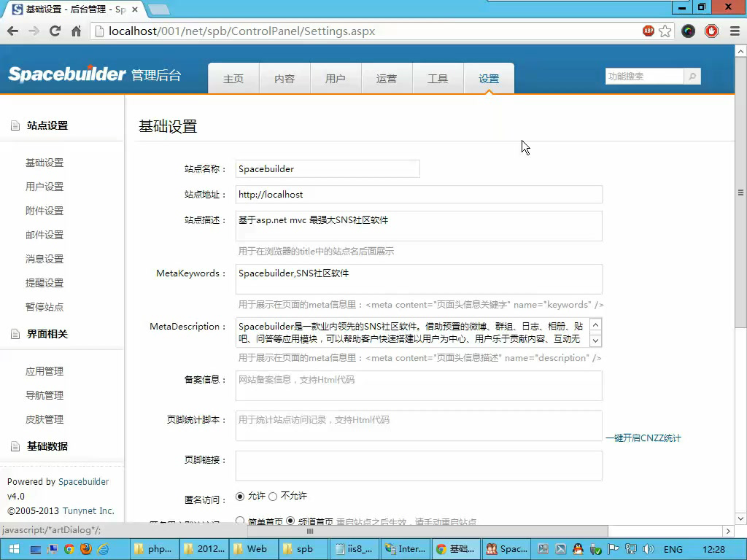Select 允许 for anonymous access

click(240, 497)
